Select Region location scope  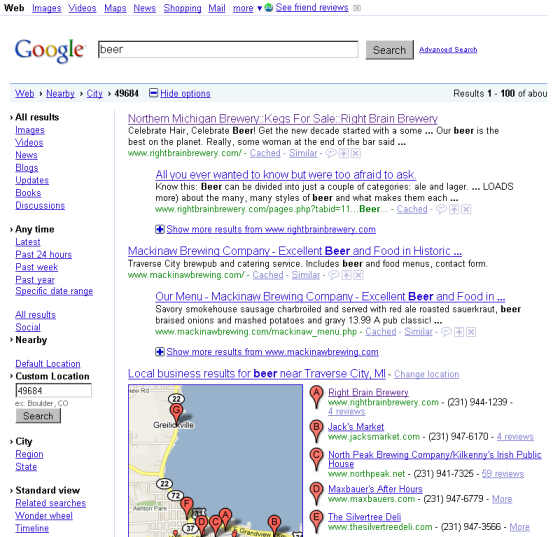click(x=29, y=454)
